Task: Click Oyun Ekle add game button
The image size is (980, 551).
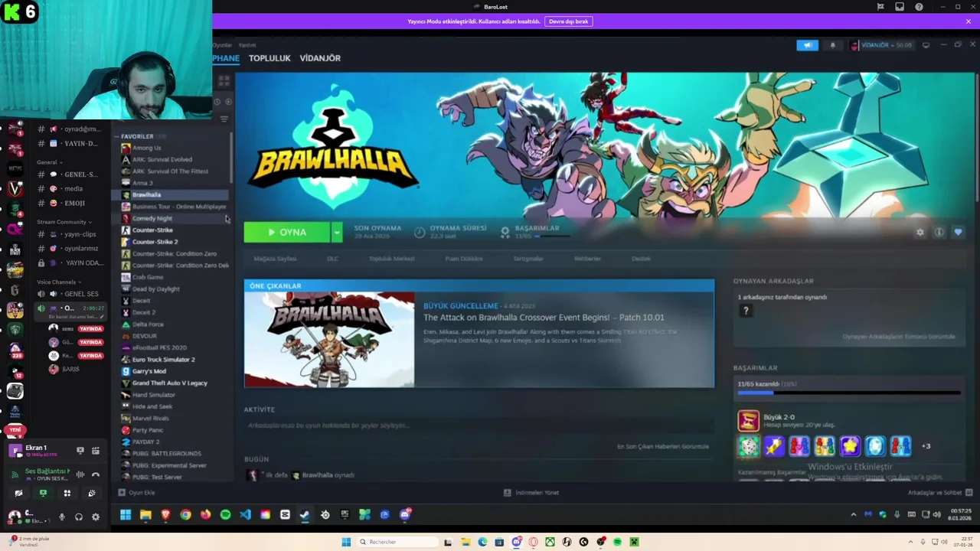Action: (136, 493)
